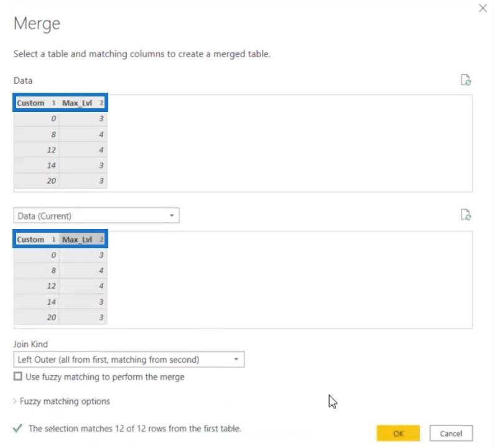Select Custom column header in second table
This screenshot has width=494, height=448.
36,240
